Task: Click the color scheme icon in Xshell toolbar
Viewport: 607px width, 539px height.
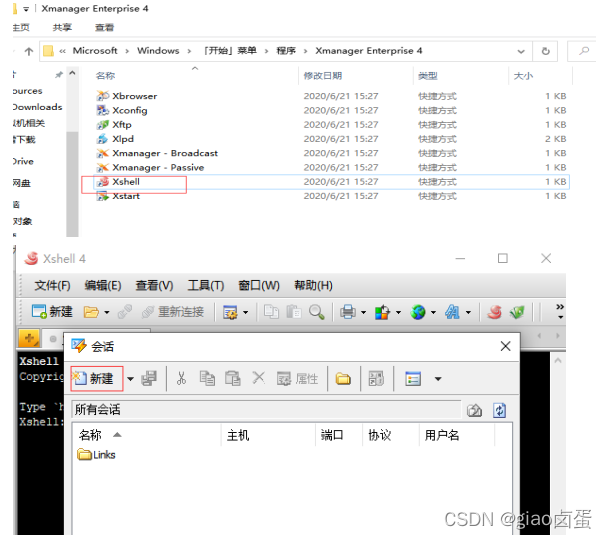Action: 382,312
